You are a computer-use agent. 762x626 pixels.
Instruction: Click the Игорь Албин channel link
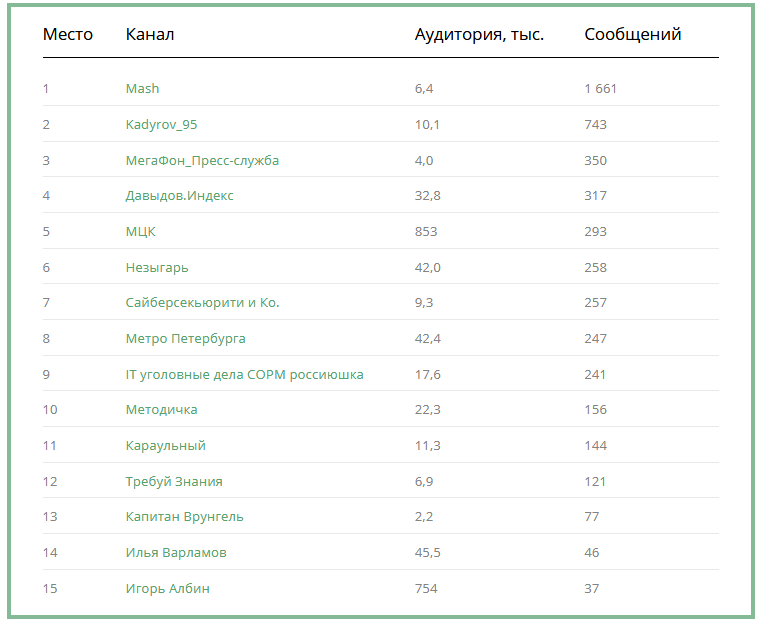[167, 589]
